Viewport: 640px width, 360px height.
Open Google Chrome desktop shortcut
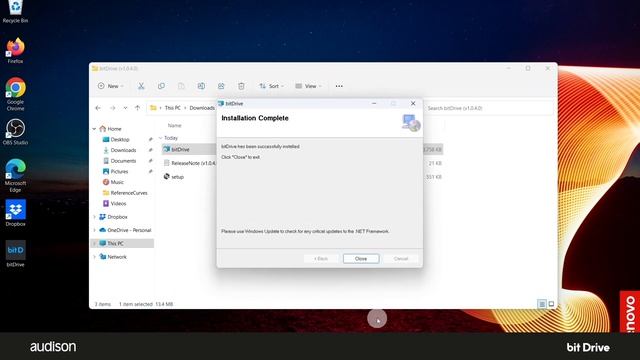(15, 94)
